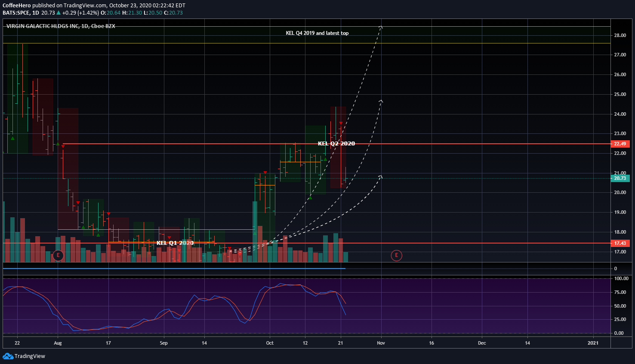Image resolution: width=635 pixels, height=364 pixels.
Task: Click the closing value C:20.73 in header
Action: point(173,13)
